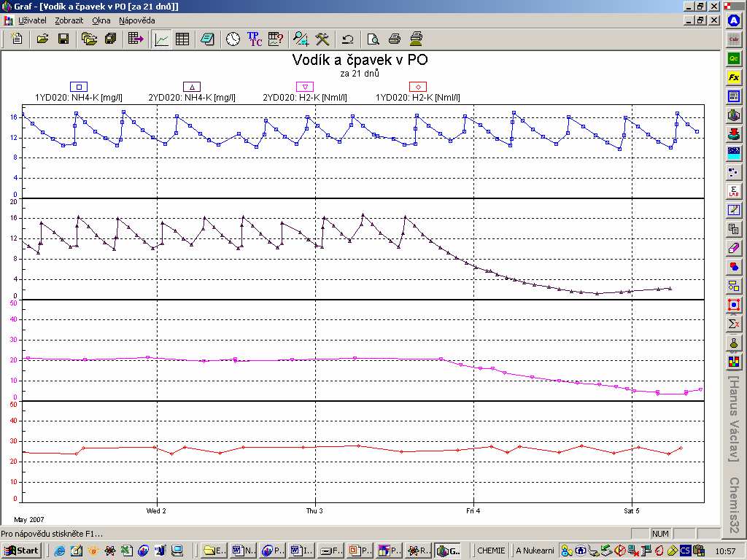This screenshot has height=560, width=747.
Task: Click the sigma x sidebar icon
Action: pos(734,324)
